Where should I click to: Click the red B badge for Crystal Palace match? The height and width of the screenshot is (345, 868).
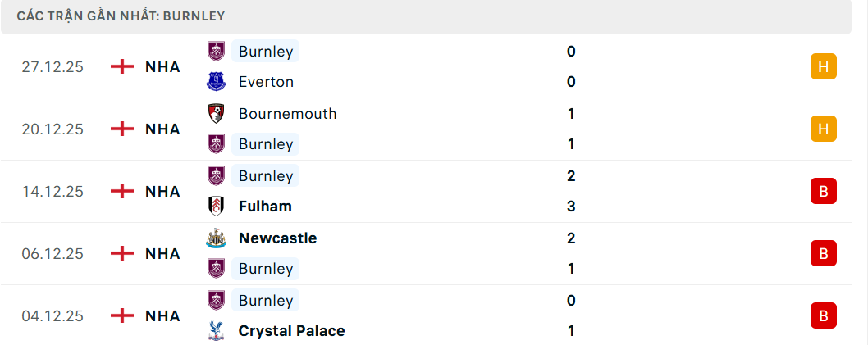point(823,315)
